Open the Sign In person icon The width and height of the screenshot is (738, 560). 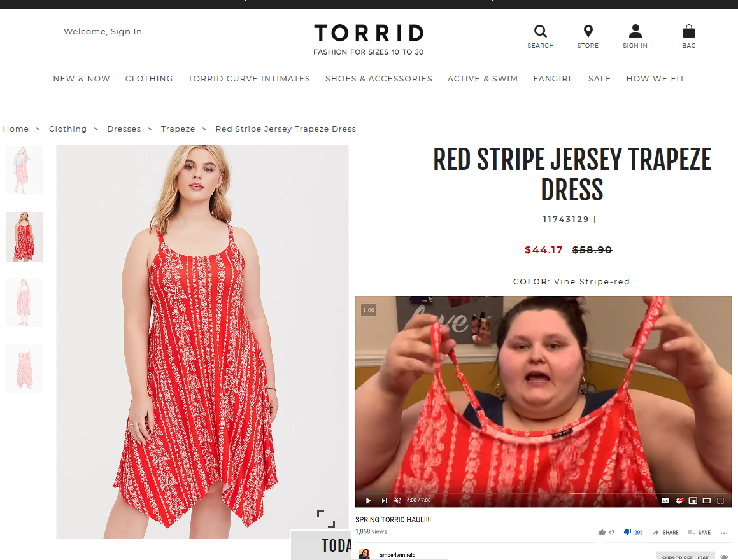(635, 31)
